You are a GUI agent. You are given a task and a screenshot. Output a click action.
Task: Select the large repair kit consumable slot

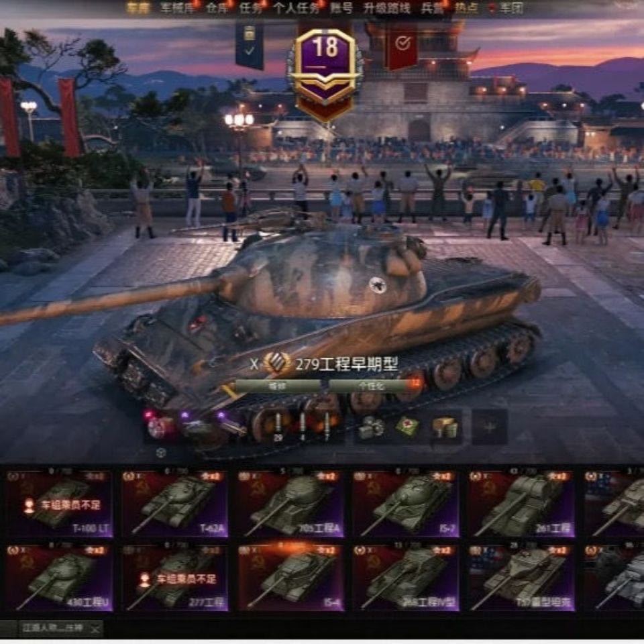point(372,427)
